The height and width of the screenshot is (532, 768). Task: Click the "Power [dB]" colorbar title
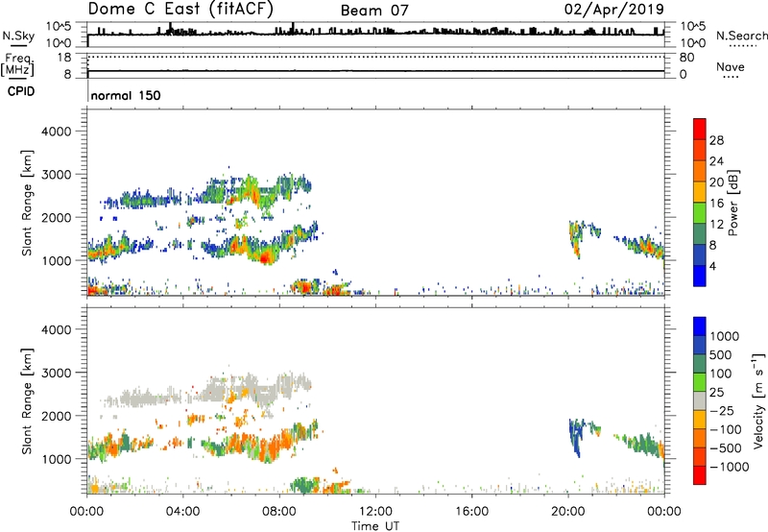tap(732, 203)
